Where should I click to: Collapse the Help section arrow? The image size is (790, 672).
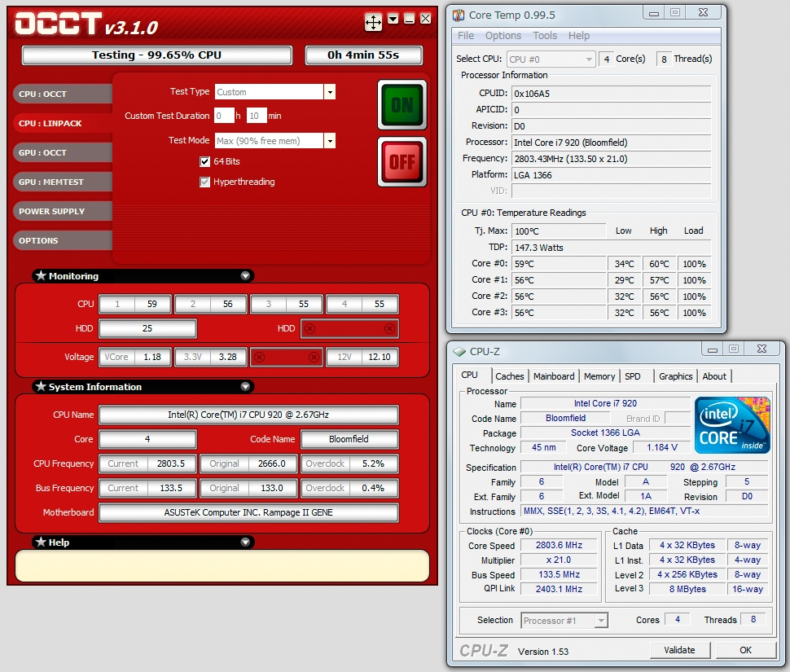click(x=245, y=542)
